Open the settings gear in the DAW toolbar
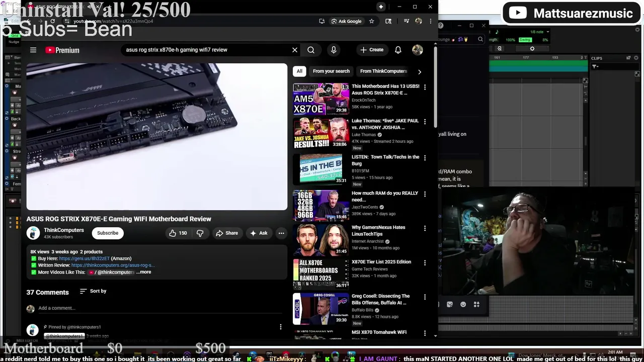Screen dimensions: 644x362 point(532,49)
